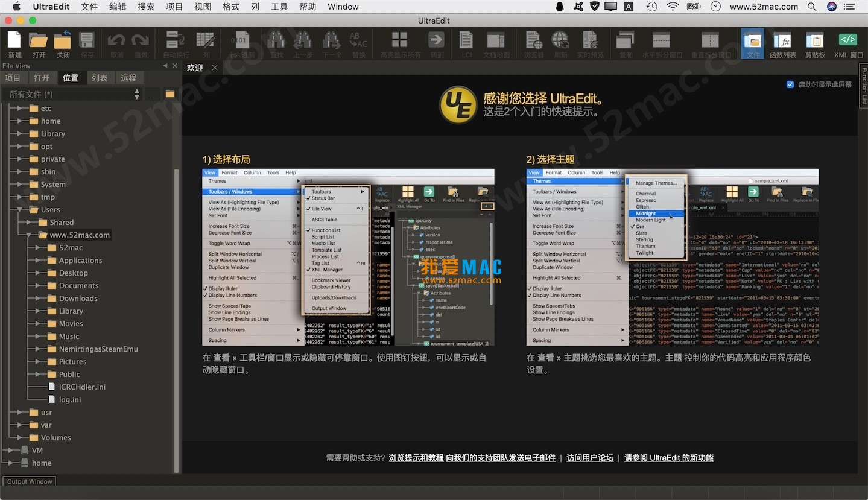This screenshot has width=868, height=500.
Task: Click the folder browse icon beside file filter
Action: point(170,94)
